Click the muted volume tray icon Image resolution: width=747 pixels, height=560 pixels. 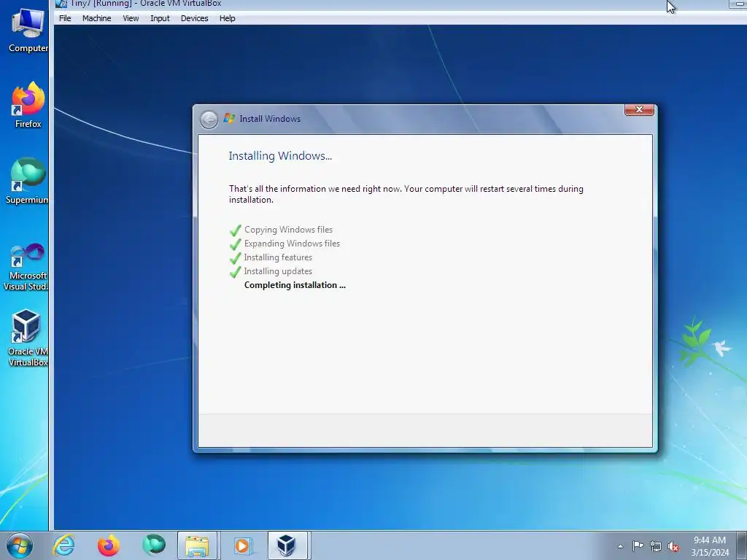[673, 546]
